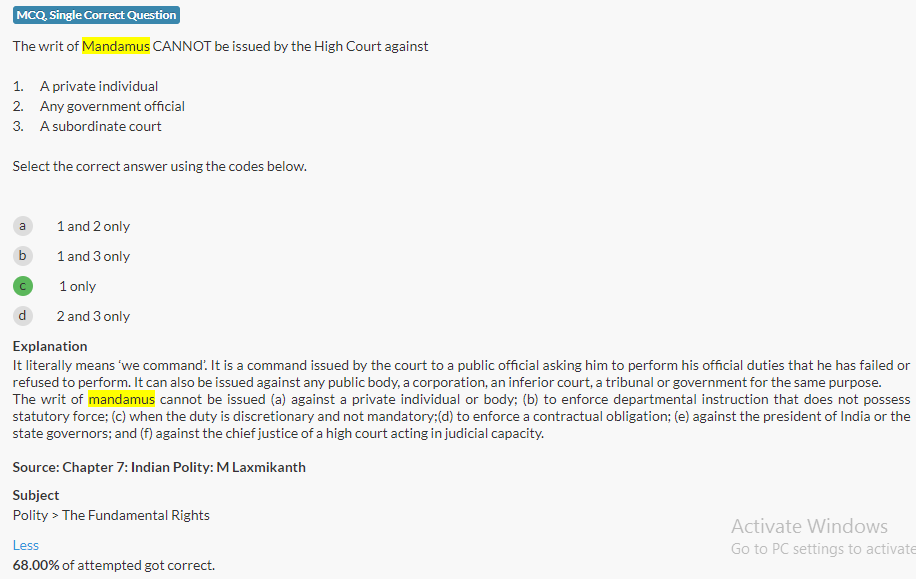Viewport: 916px width, 579px height.
Task: Pick the "1 and 2 only" answer text
Action: (x=93, y=226)
